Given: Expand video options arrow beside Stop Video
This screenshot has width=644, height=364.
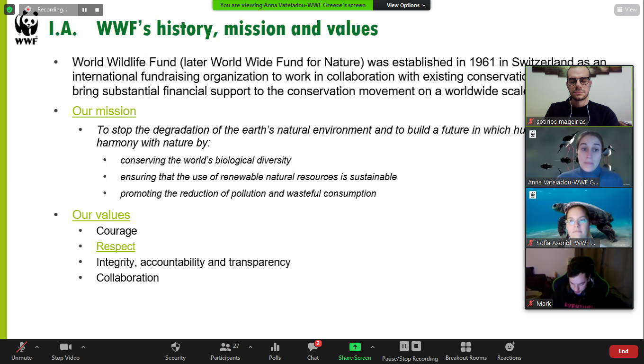Looking at the screenshot, I should point(83,347).
